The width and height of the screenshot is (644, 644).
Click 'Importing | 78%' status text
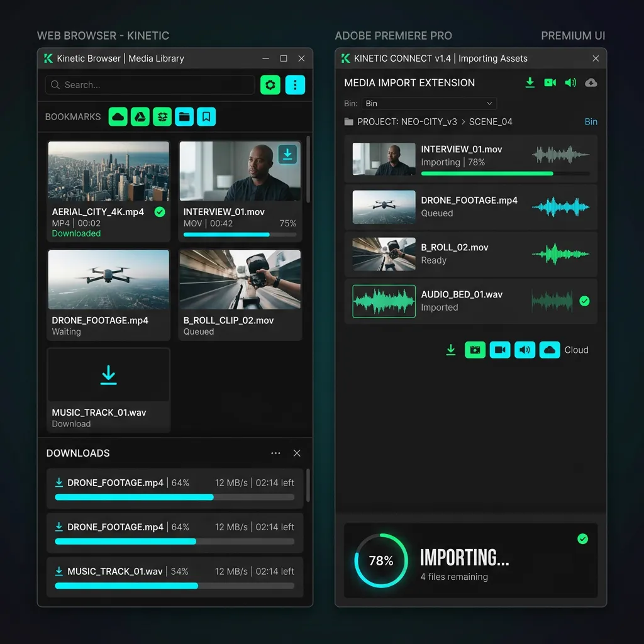click(453, 162)
